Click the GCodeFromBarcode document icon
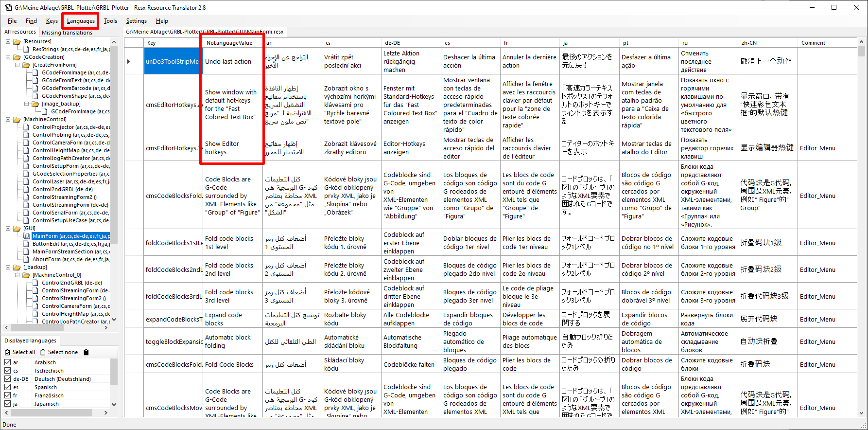The height and width of the screenshot is (430, 868). point(36,88)
